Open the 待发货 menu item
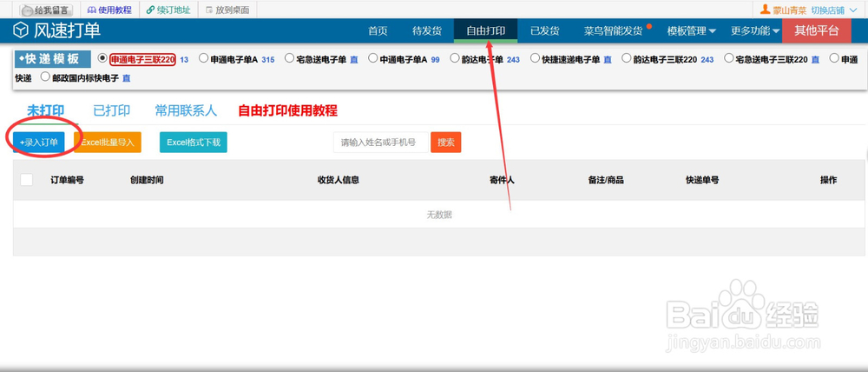868x372 pixels. pyautogui.click(x=427, y=31)
